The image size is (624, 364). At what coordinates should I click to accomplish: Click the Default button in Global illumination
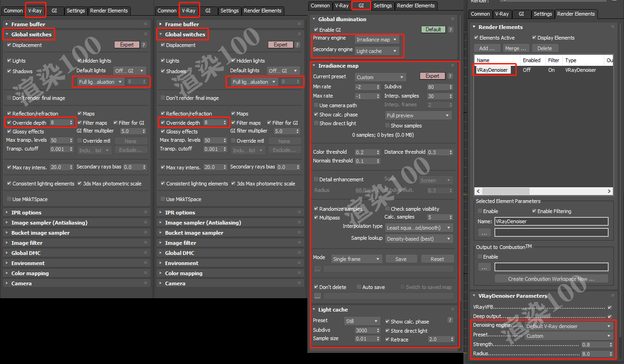click(x=433, y=29)
